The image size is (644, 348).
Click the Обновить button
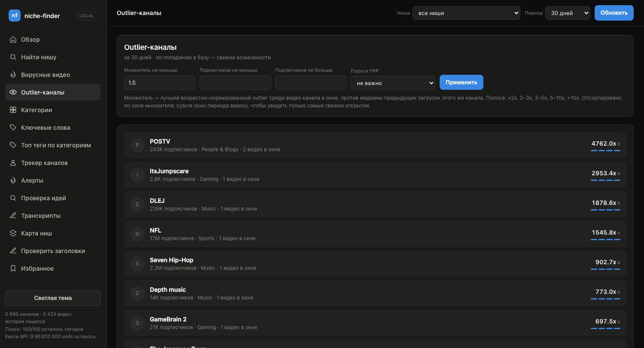point(614,13)
